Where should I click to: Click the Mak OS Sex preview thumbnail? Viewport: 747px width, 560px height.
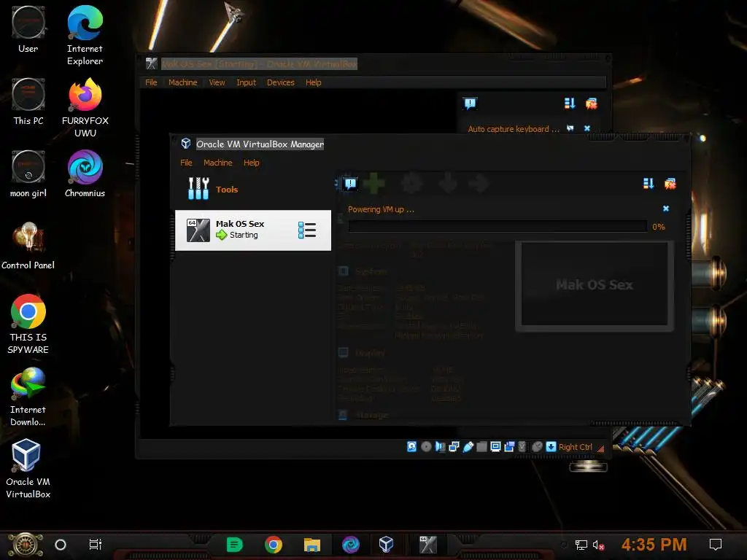click(x=594, y=284)
